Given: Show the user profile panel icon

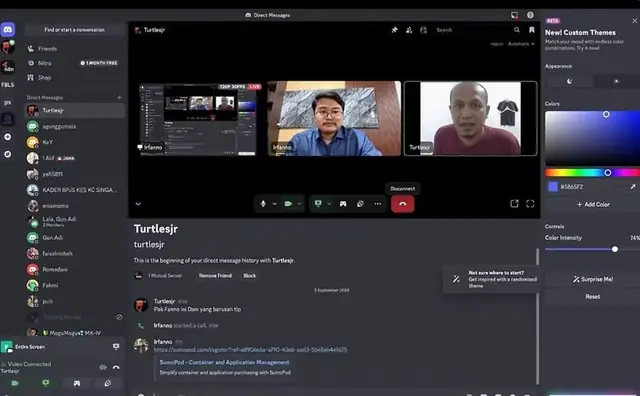Looking at the screenshot, I should [423, 30].
